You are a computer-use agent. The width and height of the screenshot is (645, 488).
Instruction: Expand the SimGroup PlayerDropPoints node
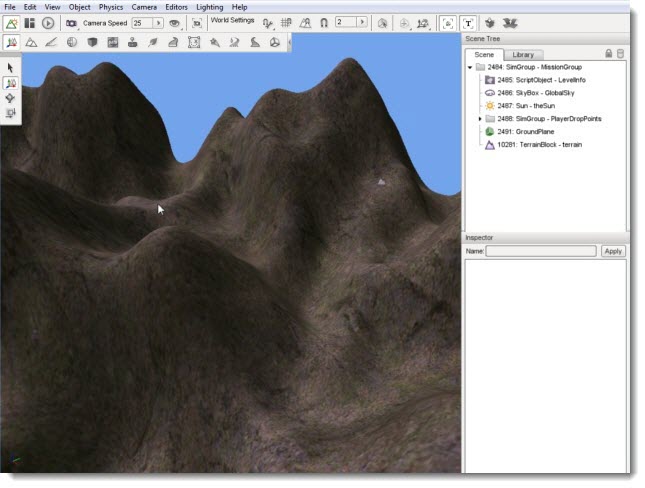click(480, 119)
